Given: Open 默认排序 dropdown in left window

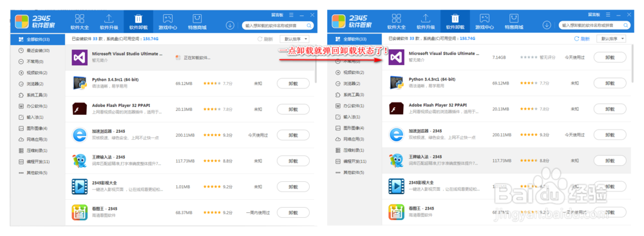Looking at the screenshot, I should [294, 39].
